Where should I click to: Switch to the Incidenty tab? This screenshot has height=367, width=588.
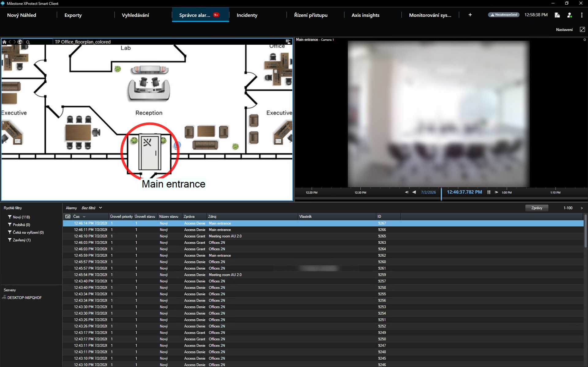click(x=247, y=15)
